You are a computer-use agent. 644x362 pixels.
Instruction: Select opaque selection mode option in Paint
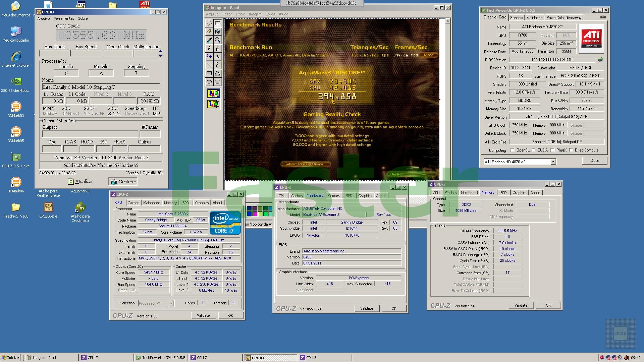[213, 93]
